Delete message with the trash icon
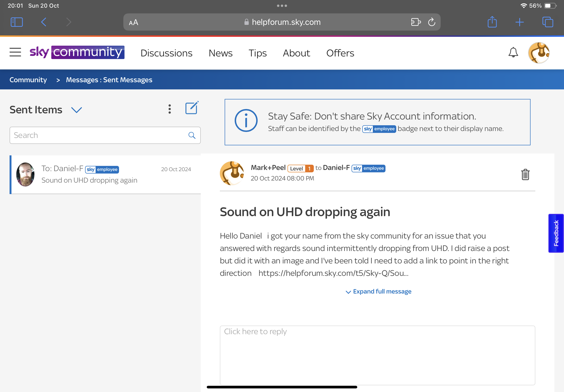The width and height of the screenshot is (564, 392). pos(525,174)
